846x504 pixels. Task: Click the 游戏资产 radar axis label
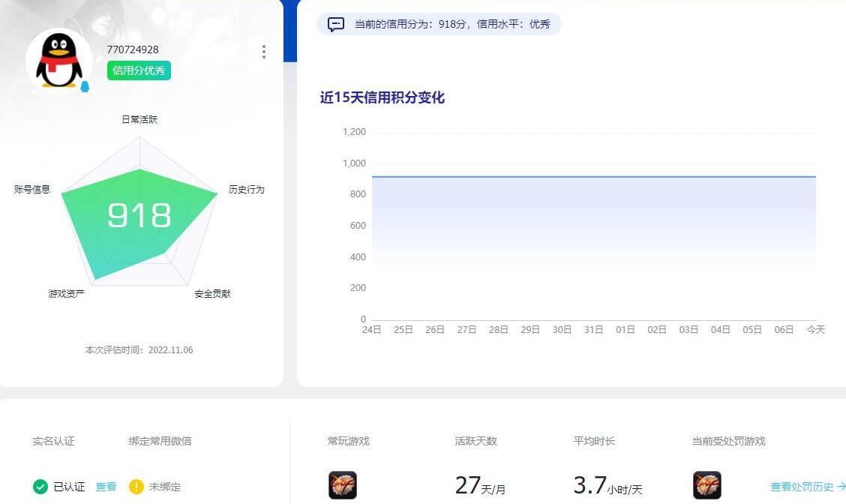pos(66,293)
